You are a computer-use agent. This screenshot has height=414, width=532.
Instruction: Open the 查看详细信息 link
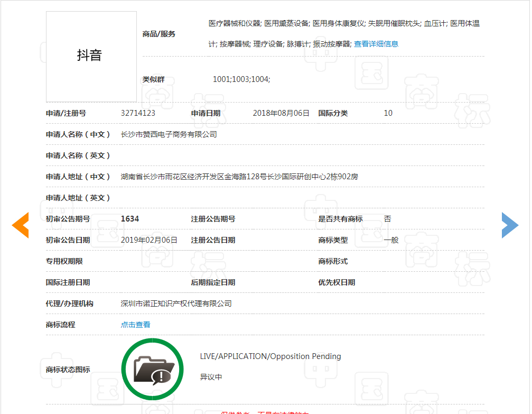click(x=376, y=44)
